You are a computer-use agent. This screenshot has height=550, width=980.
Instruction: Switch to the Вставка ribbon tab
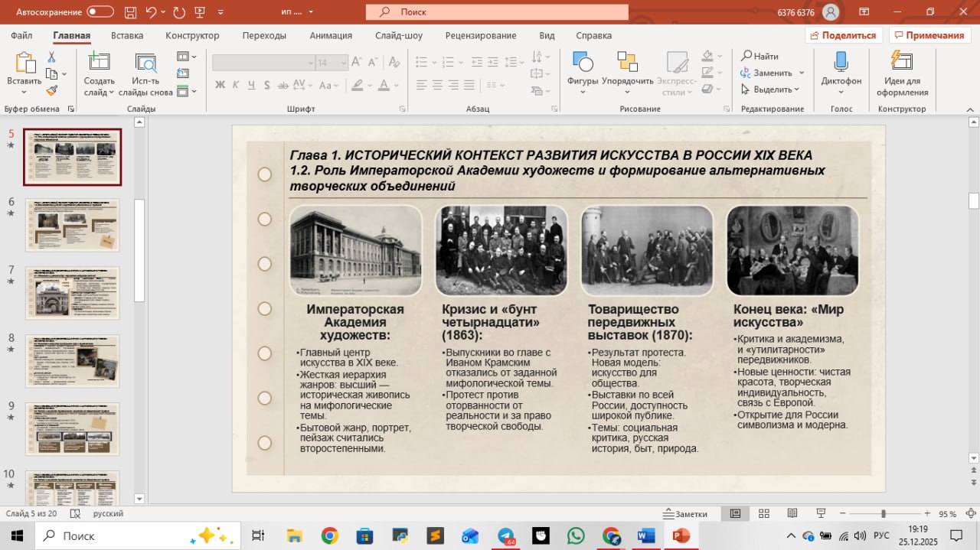(127, 35)
